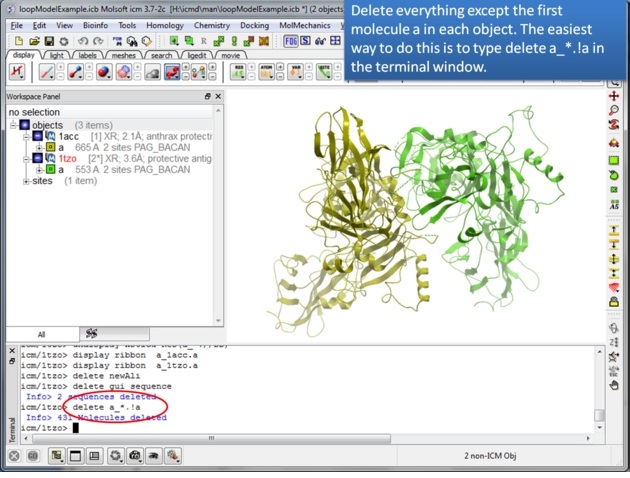Open the Homology menu

tap(165, 25)
